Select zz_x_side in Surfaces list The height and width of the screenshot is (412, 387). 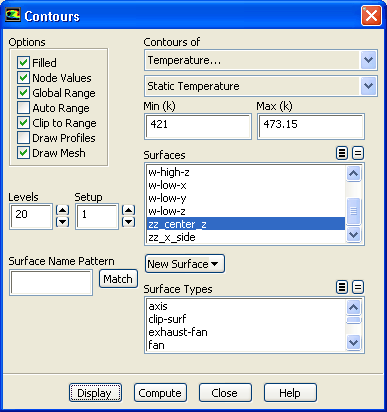pos(246,237)
